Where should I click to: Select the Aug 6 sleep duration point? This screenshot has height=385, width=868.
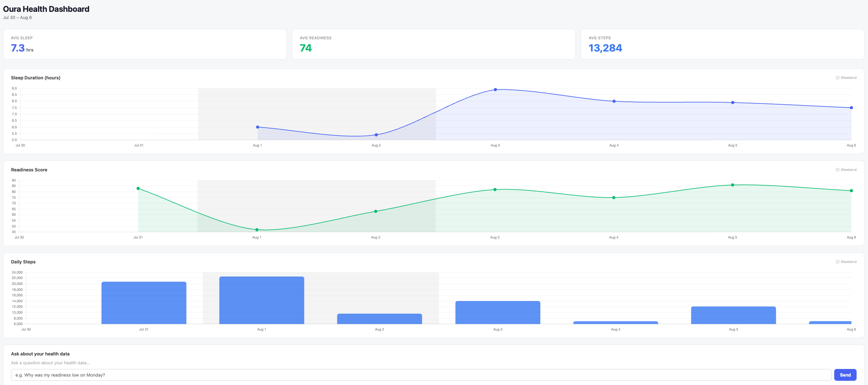pos(851,108)
